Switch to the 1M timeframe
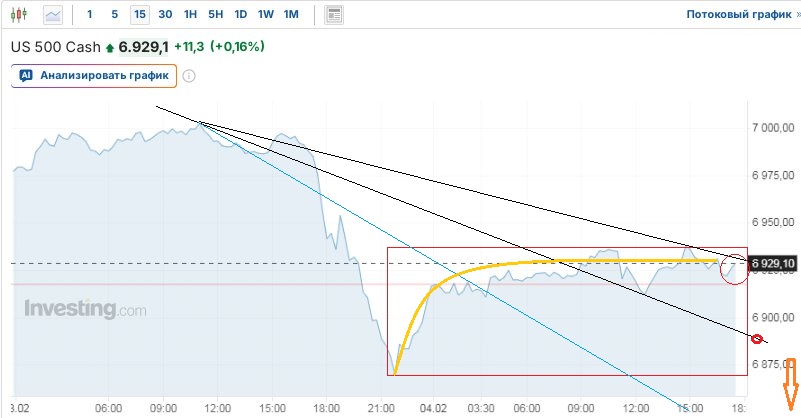This screenshot has height=418, width=801. [x=291, y=15]
